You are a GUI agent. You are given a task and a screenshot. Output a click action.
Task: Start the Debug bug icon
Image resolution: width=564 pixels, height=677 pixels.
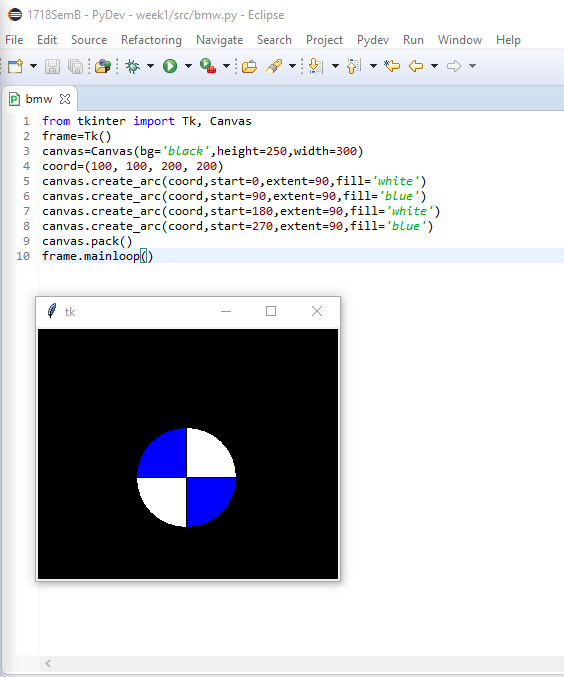click(133, 66)
